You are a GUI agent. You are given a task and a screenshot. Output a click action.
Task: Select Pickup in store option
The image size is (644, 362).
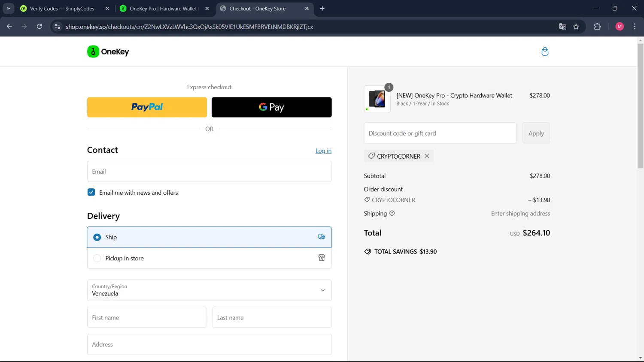coord(210,258)
